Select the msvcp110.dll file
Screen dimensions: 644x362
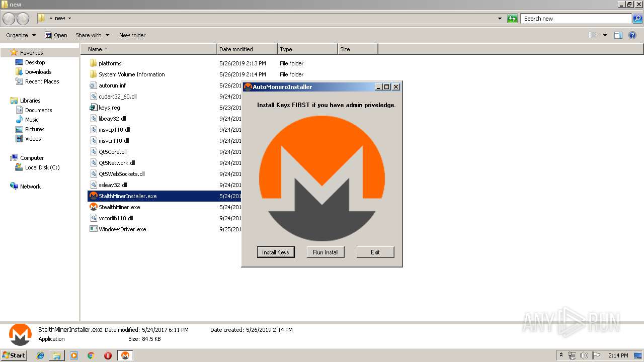114,130
